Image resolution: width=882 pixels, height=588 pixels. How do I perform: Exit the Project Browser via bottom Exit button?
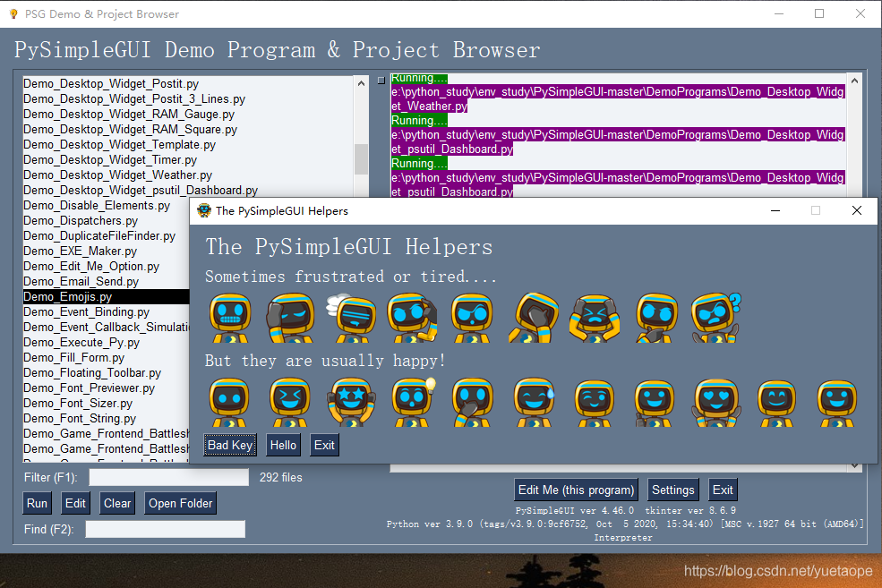pyautogui.click(x=723, y=490)
